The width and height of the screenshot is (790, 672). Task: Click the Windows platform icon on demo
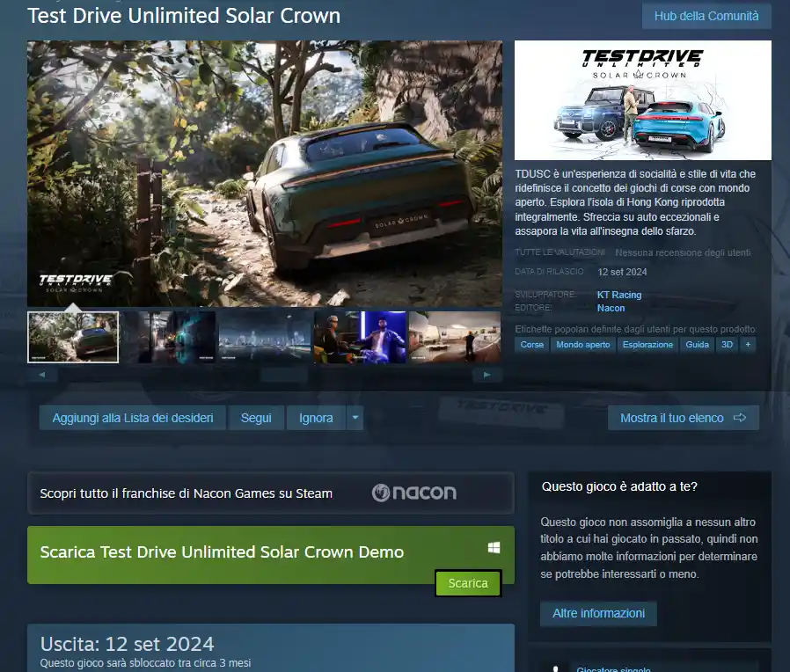point(494,548)
